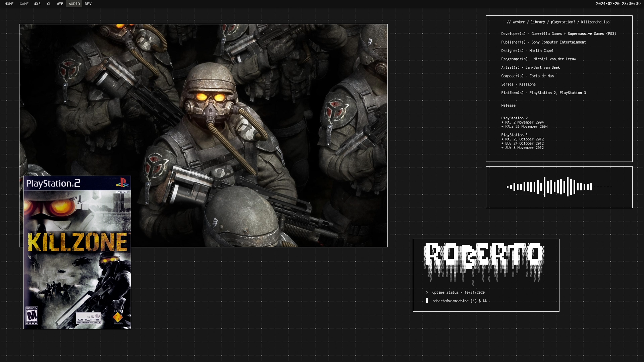Select the Designer(s) Martin Capel line
Viewport: 644px width, 362px height.
(527, 51)
